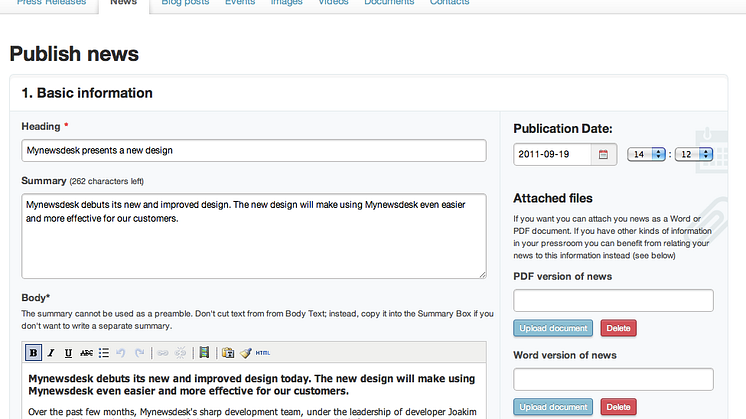This screenshot has height=419, width=746.
Task: Insert a bulleted list
Action: click(104, 353)
